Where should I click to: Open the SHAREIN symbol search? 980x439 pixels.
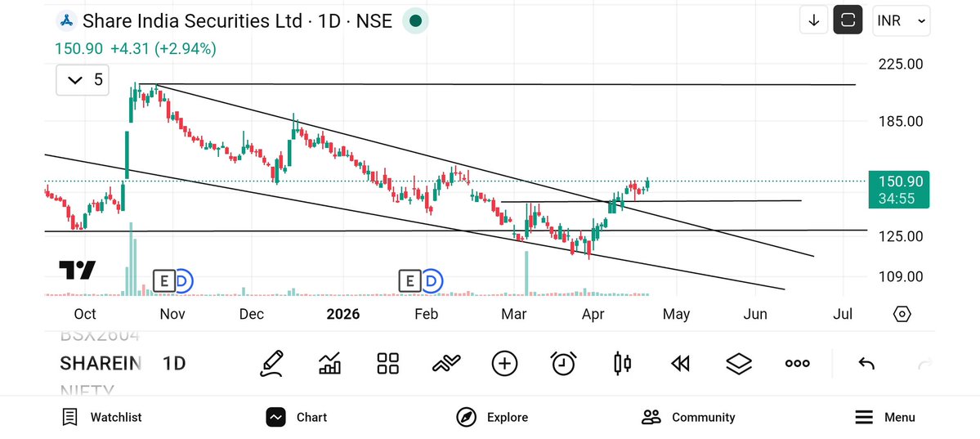[101, 363]
